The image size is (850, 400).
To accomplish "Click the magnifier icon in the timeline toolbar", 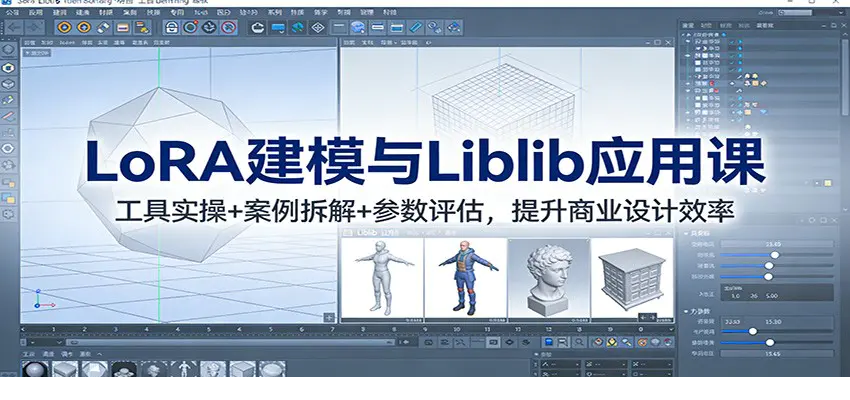I will 579,342.
